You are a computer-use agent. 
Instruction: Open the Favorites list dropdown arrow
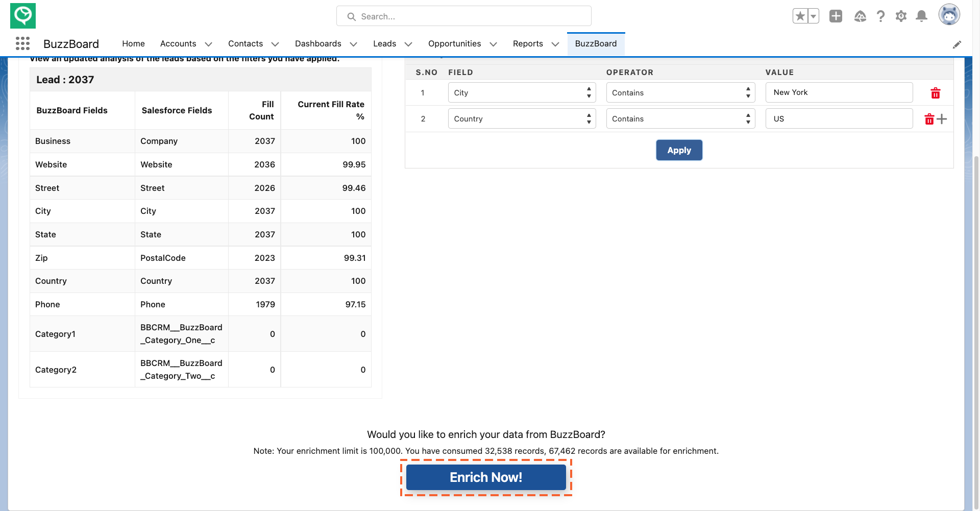(x=814, y=16)
